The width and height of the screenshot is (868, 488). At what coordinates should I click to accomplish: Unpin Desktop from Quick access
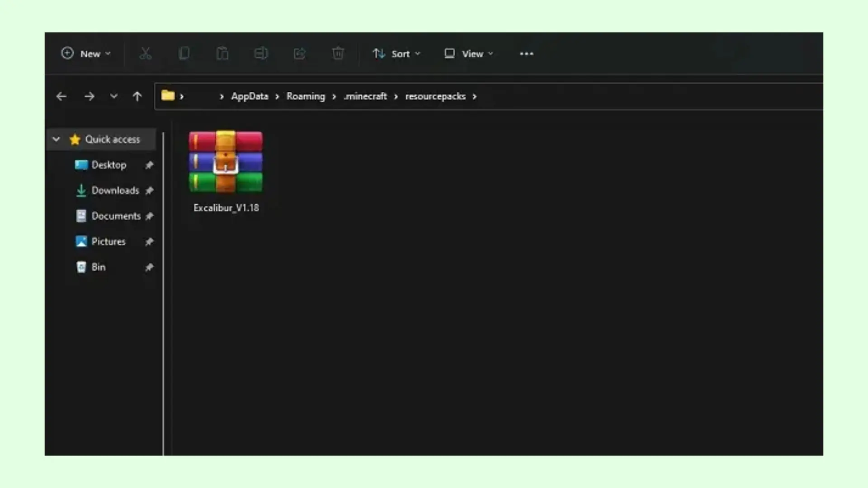(150, 165)
